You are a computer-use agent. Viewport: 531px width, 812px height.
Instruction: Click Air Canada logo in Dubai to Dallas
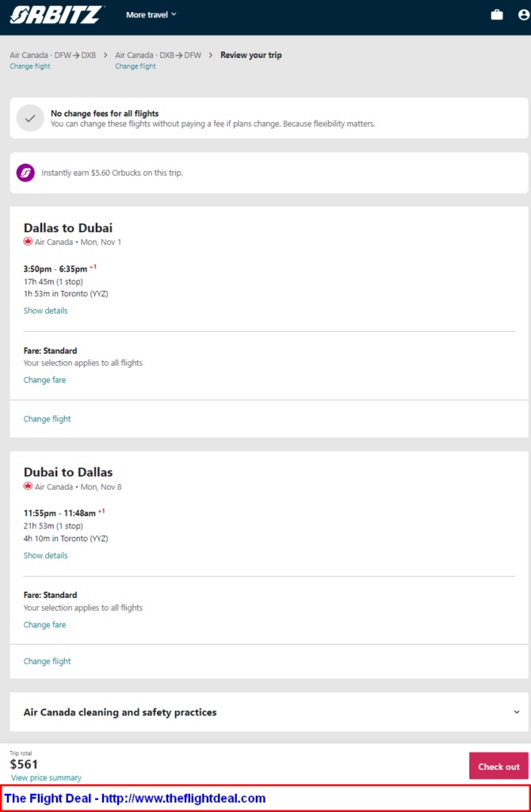pyautogui.click(x=28, y=486)
